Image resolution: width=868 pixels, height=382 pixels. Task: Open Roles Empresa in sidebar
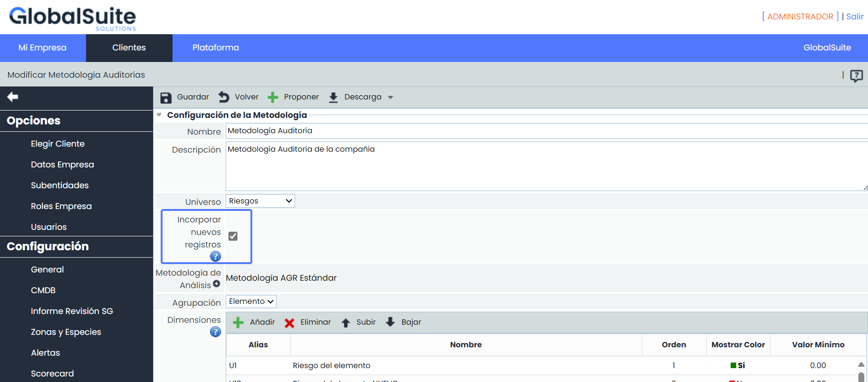click(61, 206)
